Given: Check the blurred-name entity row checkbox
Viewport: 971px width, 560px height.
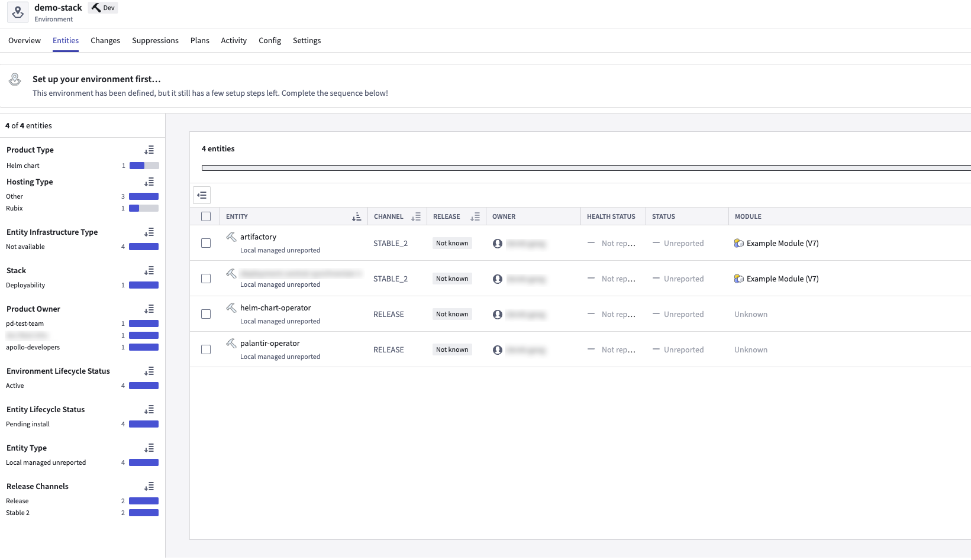Looking at the screenshot, I should (x=206, y=279).
